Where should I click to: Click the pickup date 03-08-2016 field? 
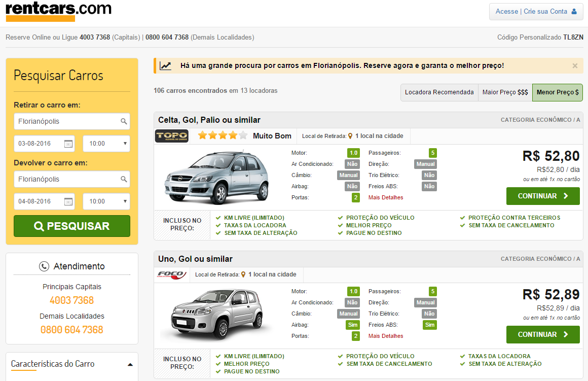44,144
